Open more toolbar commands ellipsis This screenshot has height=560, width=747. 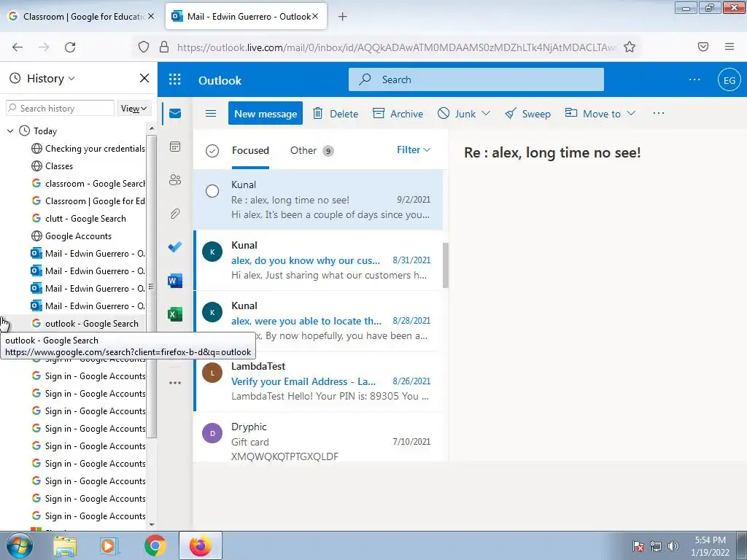tap(659, 113)
